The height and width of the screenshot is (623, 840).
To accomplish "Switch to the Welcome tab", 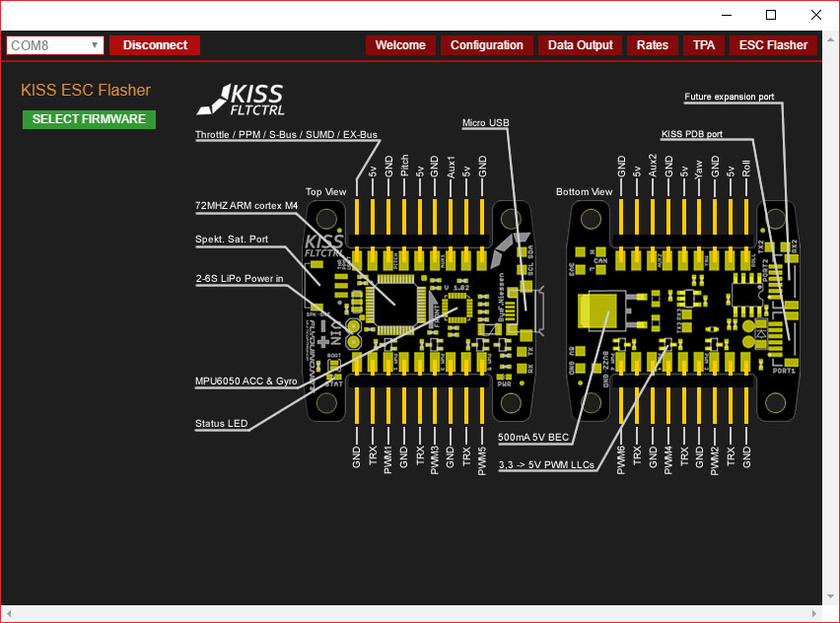I will pos(400,45).
